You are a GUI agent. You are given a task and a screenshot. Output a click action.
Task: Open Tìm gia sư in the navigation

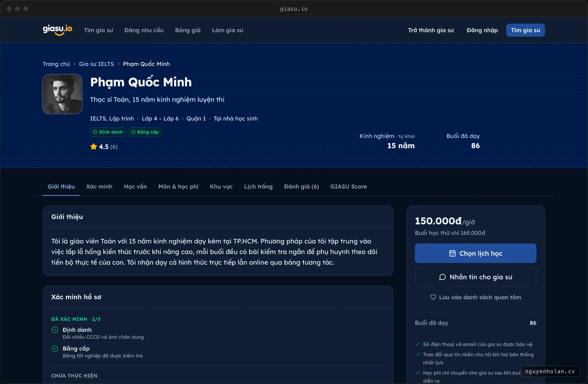pos(98,30)
